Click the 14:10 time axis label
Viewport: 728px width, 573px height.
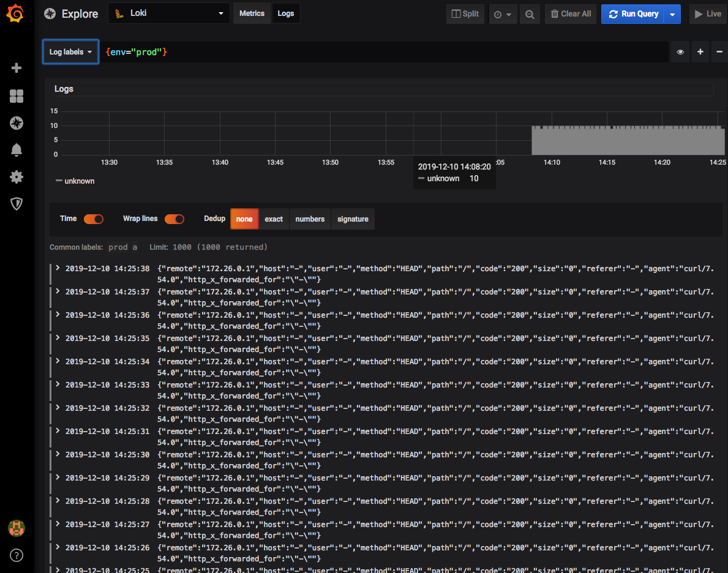[x=552, y=162]
